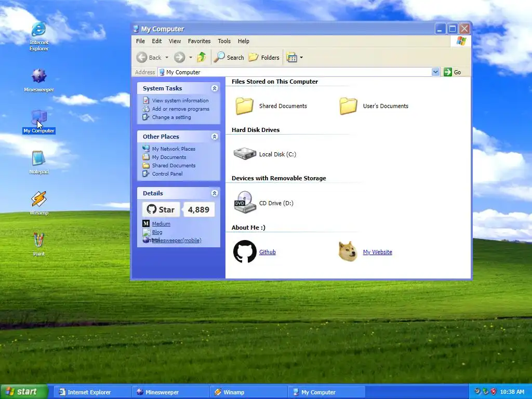The image size is (532, 399).
Task: Click the Back navigation button
Action: 149,57
